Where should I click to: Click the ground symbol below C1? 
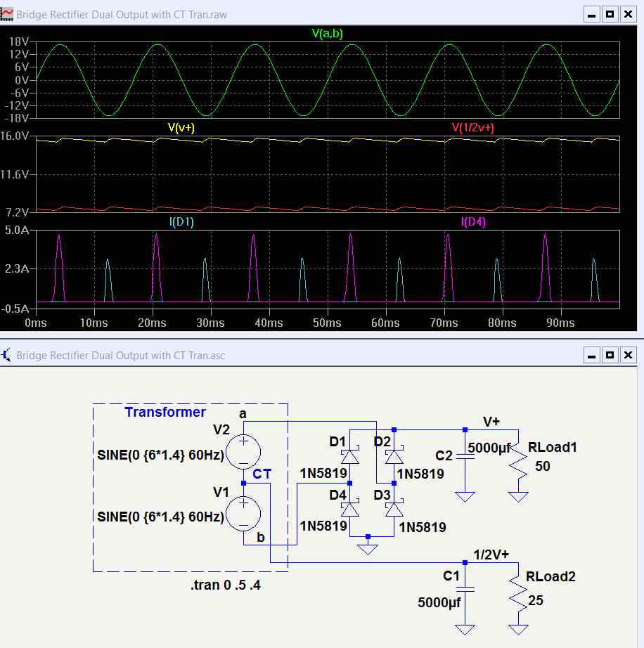point(463,628)
